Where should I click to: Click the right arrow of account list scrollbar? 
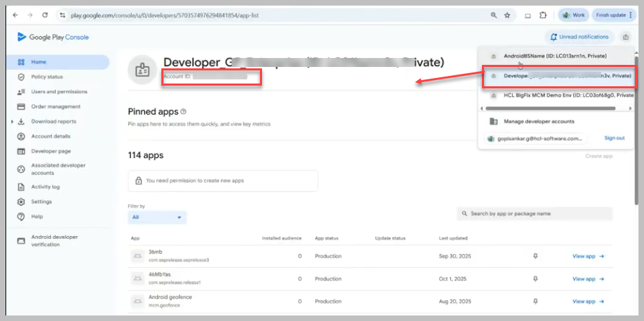click(630, 108)
